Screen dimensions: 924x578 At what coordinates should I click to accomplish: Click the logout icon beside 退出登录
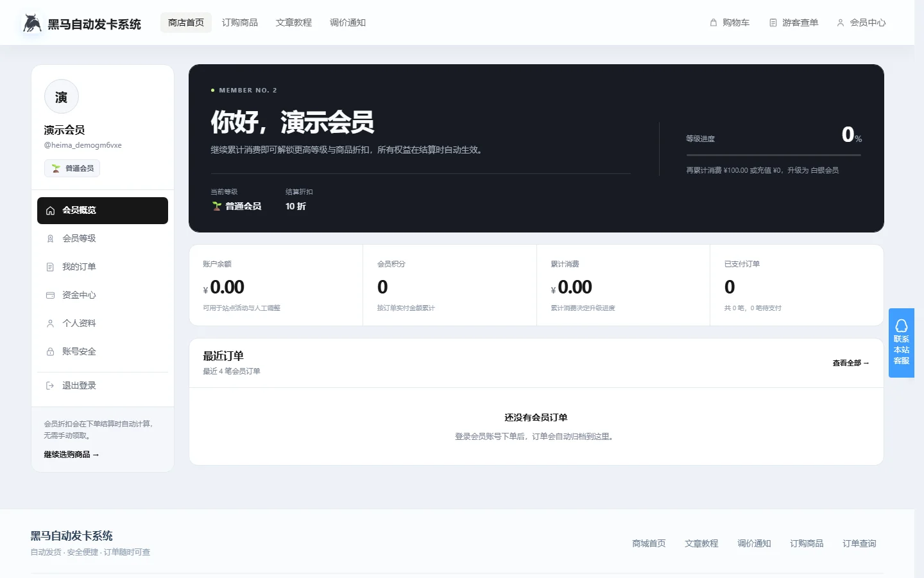50,386
